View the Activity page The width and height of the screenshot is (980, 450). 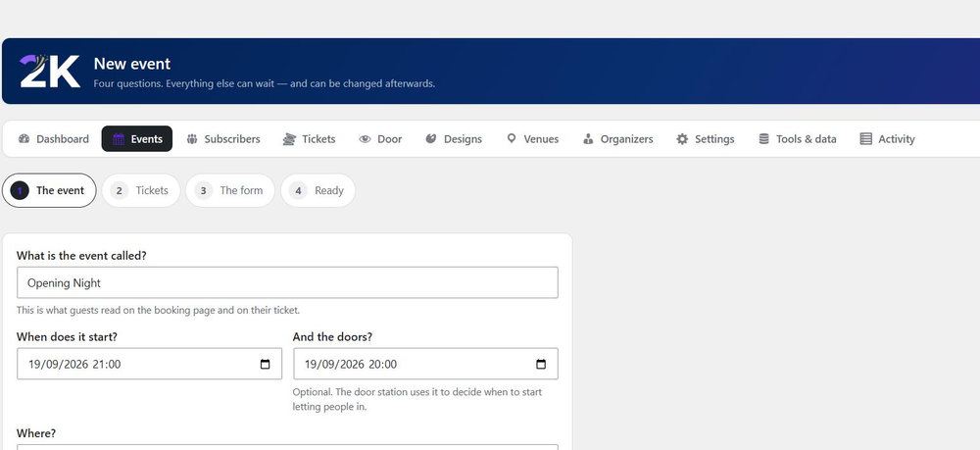click(888, 139)
